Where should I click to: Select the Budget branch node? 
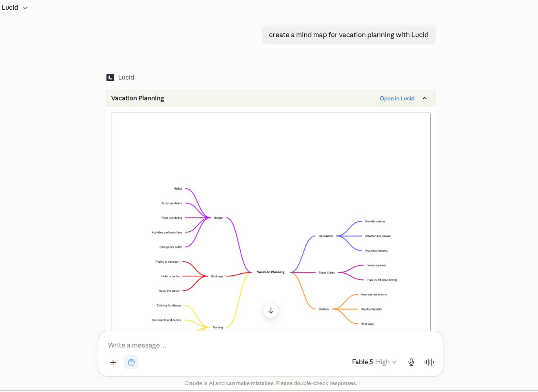coord(219,218)
